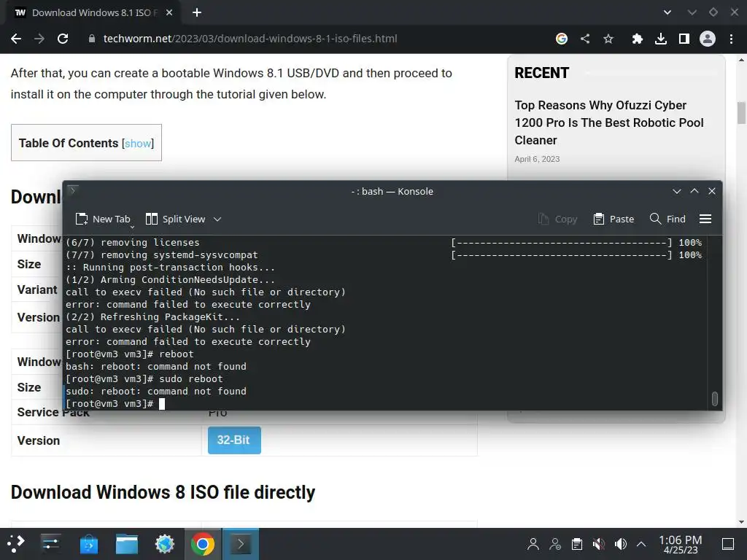Open Google icon in Chrome toolbar
This screenshot has width=747, height=560.
point(562,39)
